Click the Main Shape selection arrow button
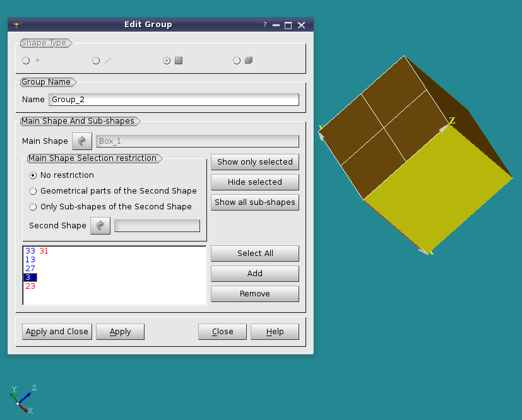522x420 pixels. 82,141
